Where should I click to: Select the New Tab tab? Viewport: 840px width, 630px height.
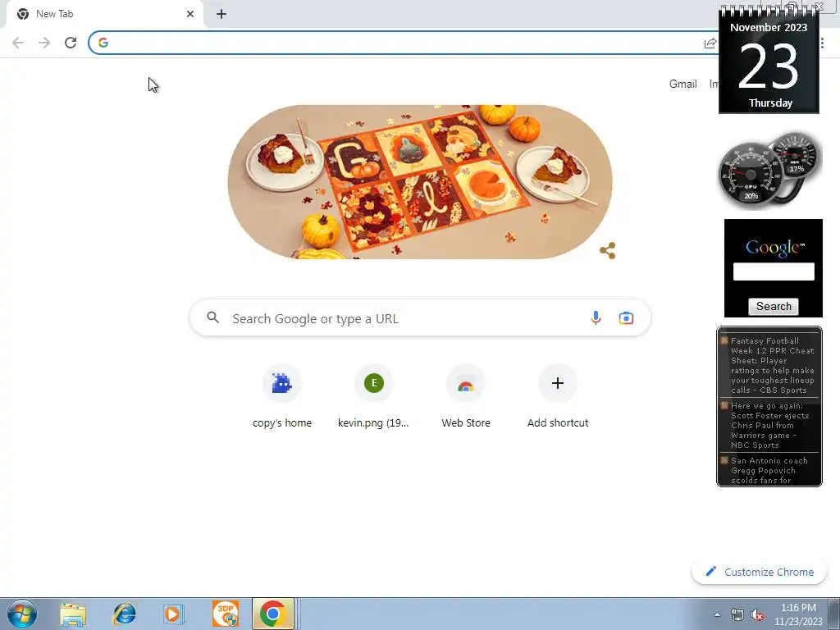pyautogui.click(x=102, y=14)
